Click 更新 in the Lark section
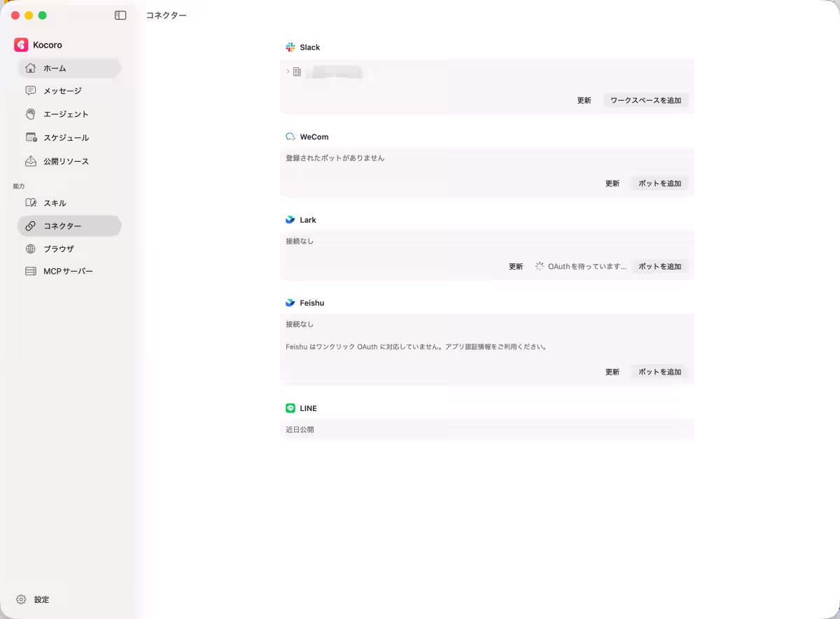The width and height of the screenshot is (840, 619). (516, 266)
